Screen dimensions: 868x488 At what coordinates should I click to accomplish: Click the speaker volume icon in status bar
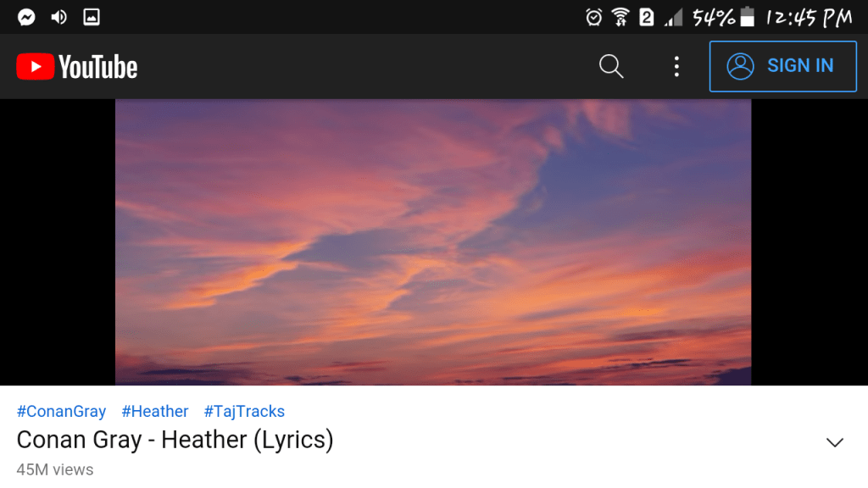[58, 17]
